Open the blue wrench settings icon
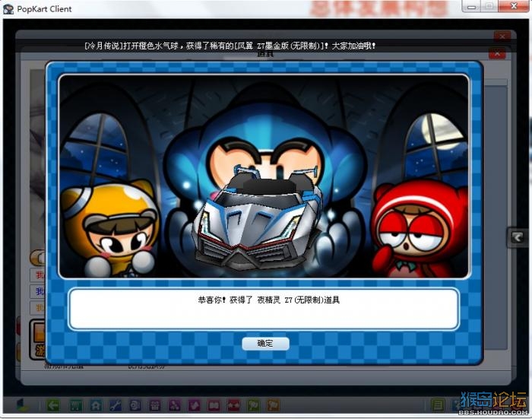This screenshot has height=419, width=532. coord(116,405)
